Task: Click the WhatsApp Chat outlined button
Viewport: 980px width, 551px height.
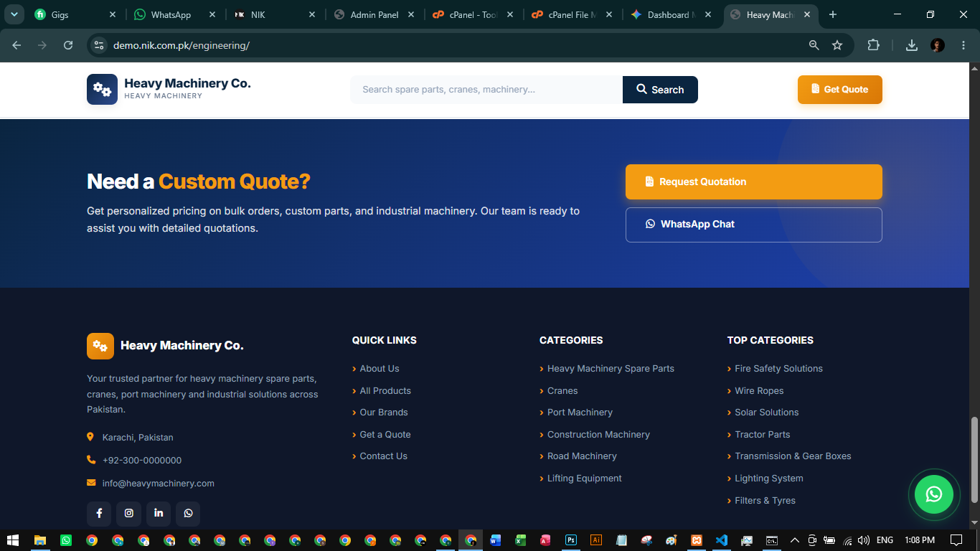Action: click(x=754, y=225)
